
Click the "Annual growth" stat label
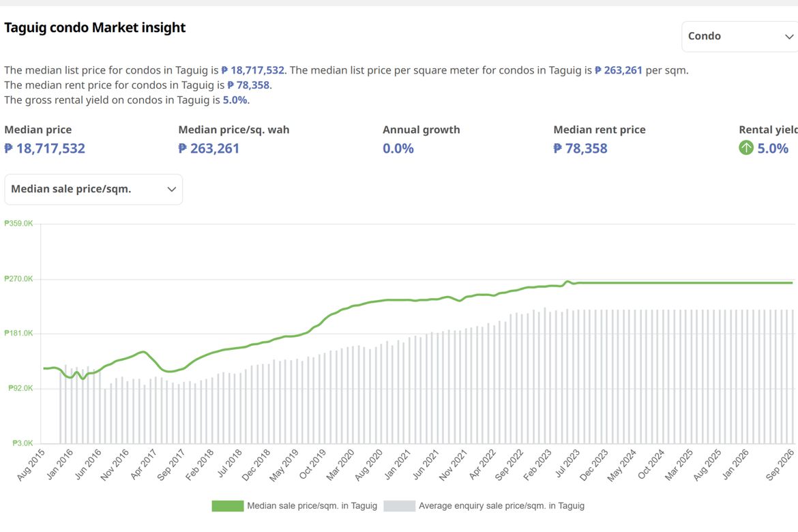click(x=422, y=130)
